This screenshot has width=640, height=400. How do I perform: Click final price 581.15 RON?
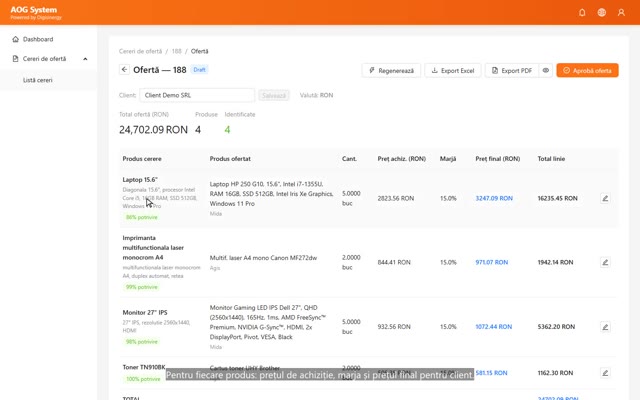[491, 373]
